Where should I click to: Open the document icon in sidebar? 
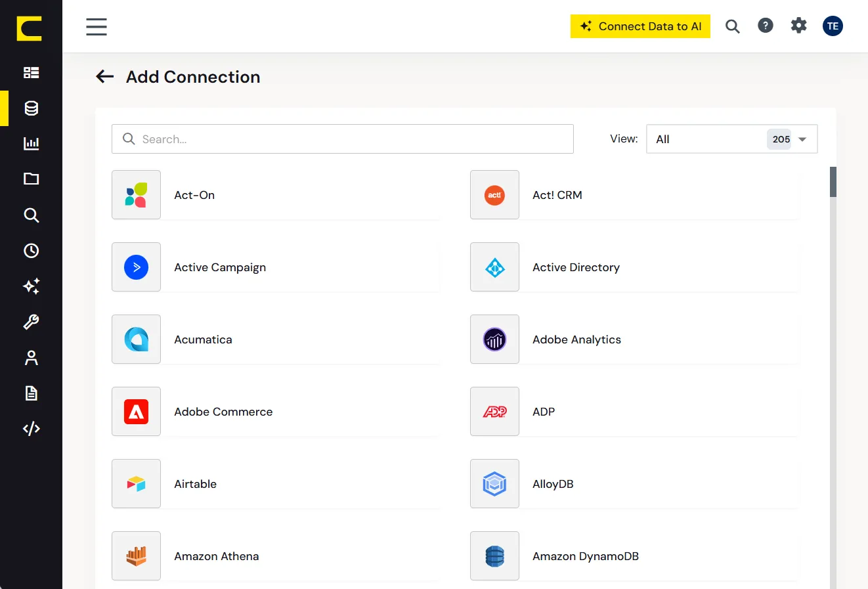31,393
